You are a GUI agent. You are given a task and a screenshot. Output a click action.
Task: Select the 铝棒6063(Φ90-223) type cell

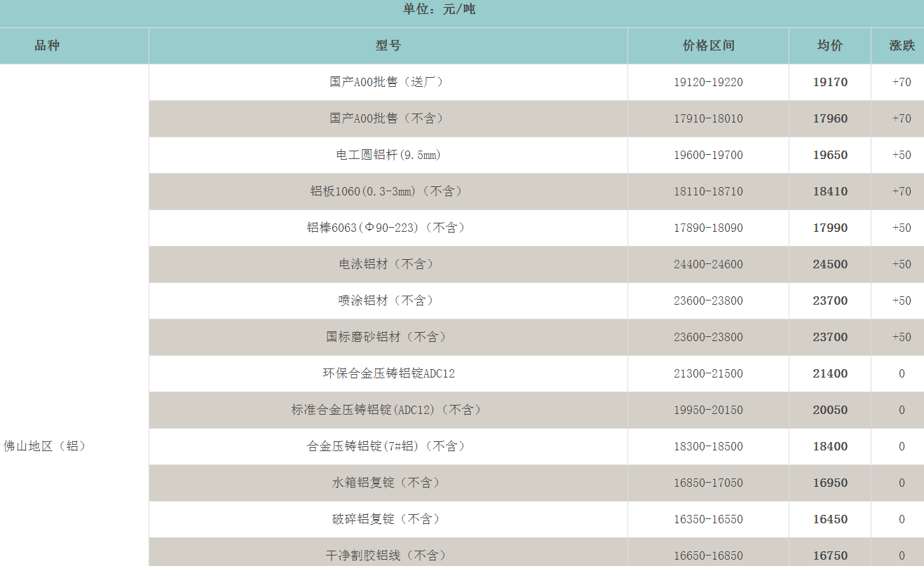pyautogui.click(x=387, y=228)
